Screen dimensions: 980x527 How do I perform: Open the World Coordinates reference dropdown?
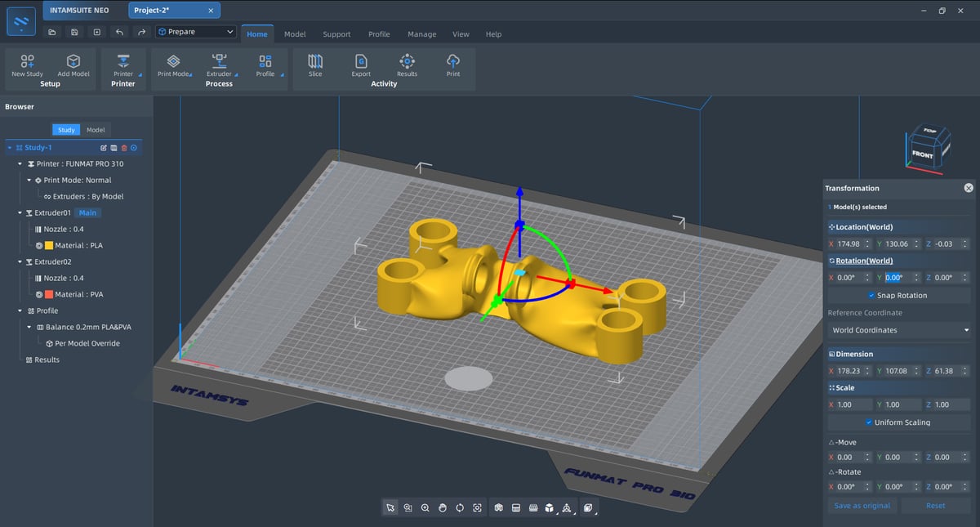899,330
